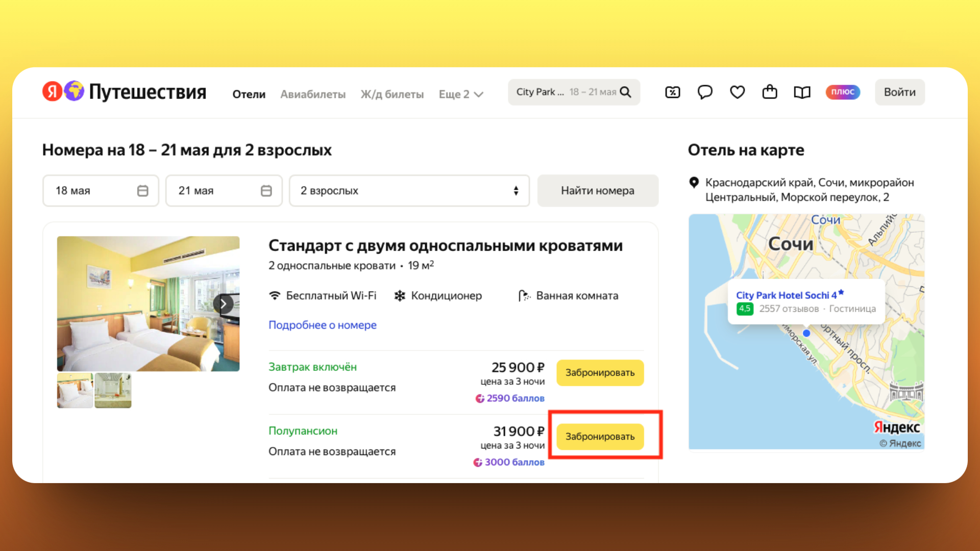The height and width of the screenshot is (551, 980).
Task: Open the support chat bubble icon
Action: pyautogui.click(x=705, y=92)
